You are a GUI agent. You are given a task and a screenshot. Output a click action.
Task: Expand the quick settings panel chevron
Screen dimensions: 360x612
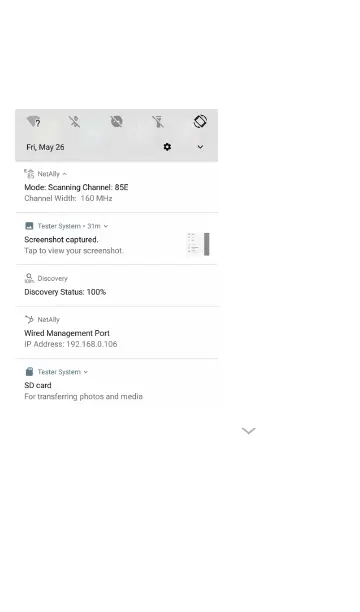[200, 147]
